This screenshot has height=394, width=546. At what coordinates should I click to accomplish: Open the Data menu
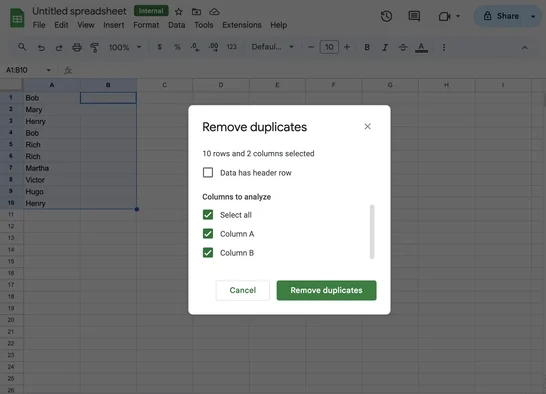click(177, 25)
